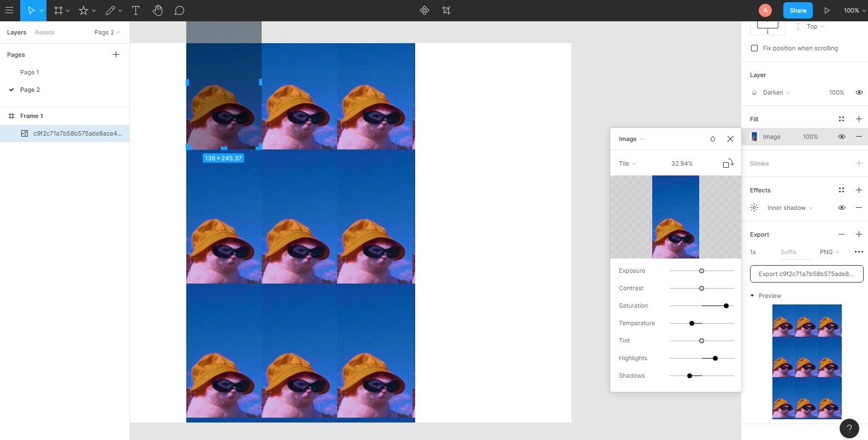
Task: Select the Text tool
Action: click(x=136, y=10)
